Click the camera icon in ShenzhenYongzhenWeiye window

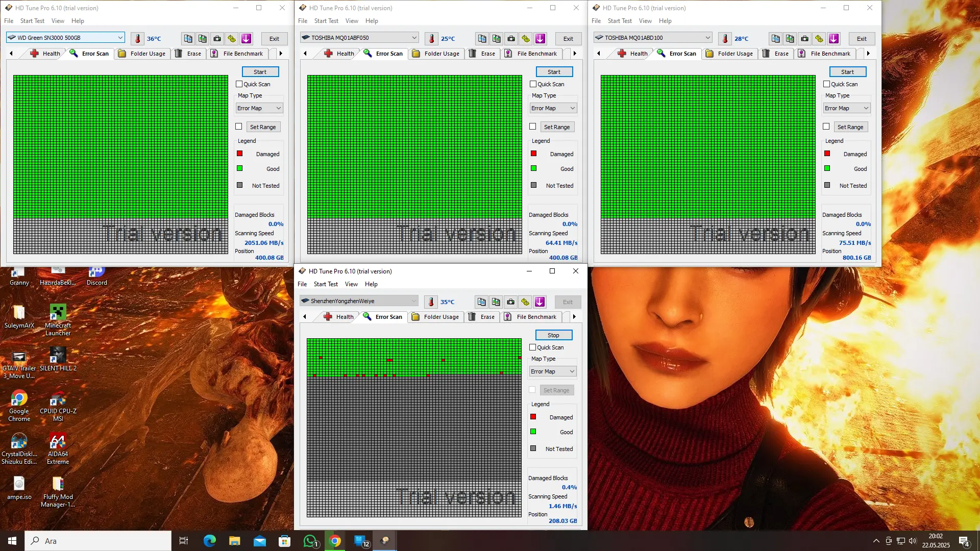tap(511, 302)
